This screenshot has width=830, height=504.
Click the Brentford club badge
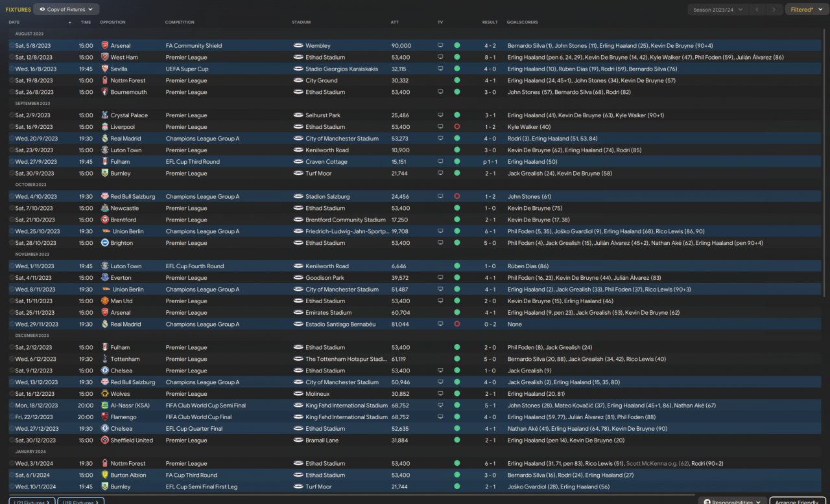(105, 220)
